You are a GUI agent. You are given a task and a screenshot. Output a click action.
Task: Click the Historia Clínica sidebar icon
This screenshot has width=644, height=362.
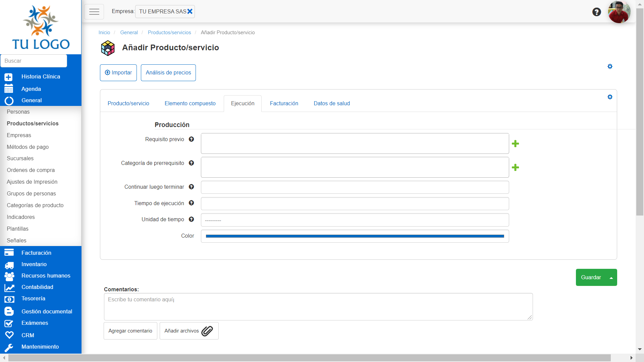[x=9, y=77]
